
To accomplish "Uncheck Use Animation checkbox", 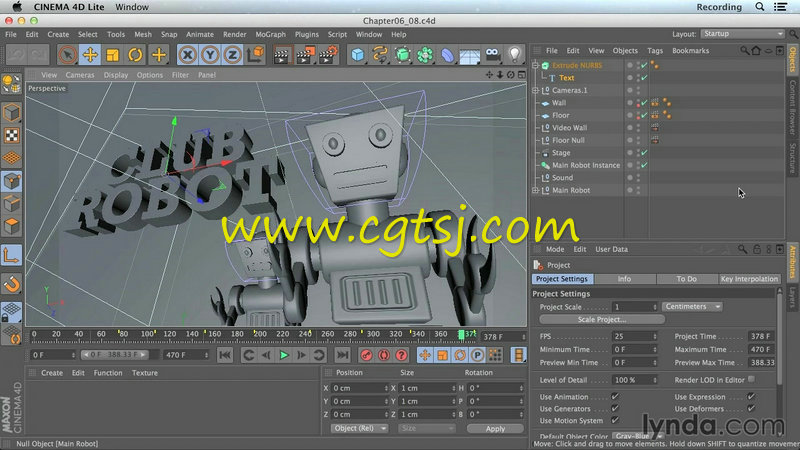I will (x=615, y=396).
